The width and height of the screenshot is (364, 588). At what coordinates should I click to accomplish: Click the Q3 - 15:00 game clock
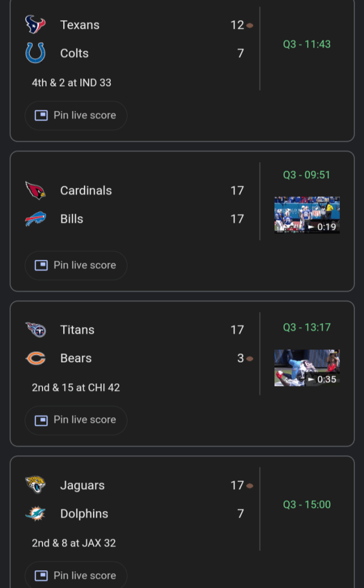pyautogui.click(x=307, y=505)
